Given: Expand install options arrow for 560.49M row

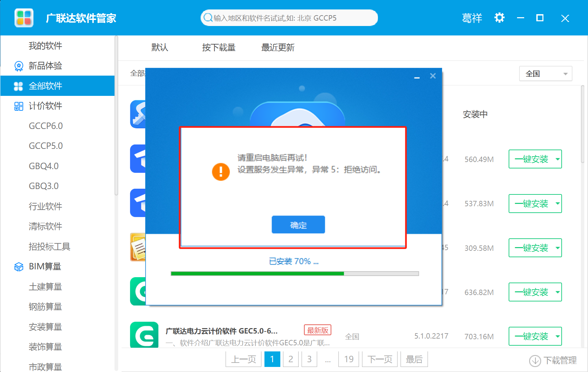Looking at the screenshot, I should pos(558,159).
